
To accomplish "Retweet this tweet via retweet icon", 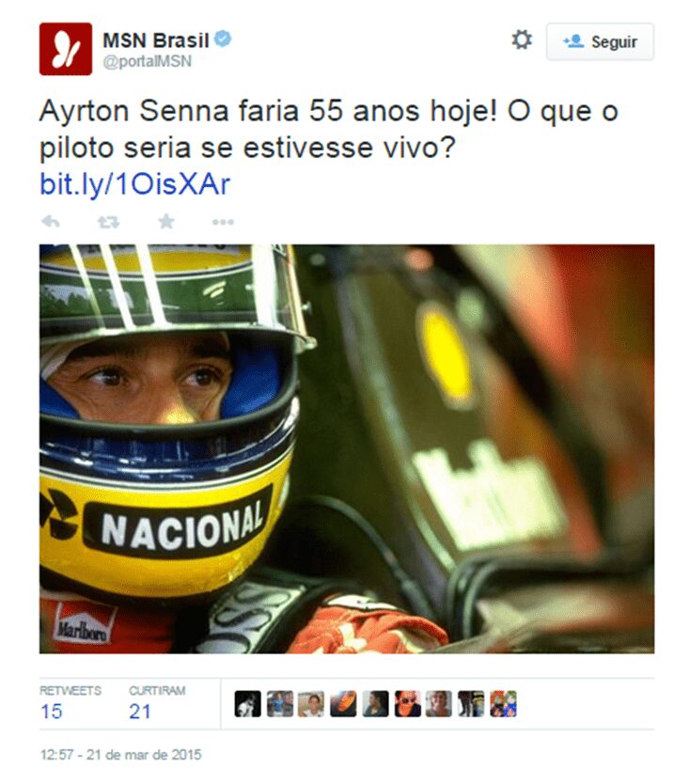I will pos(108,222).
